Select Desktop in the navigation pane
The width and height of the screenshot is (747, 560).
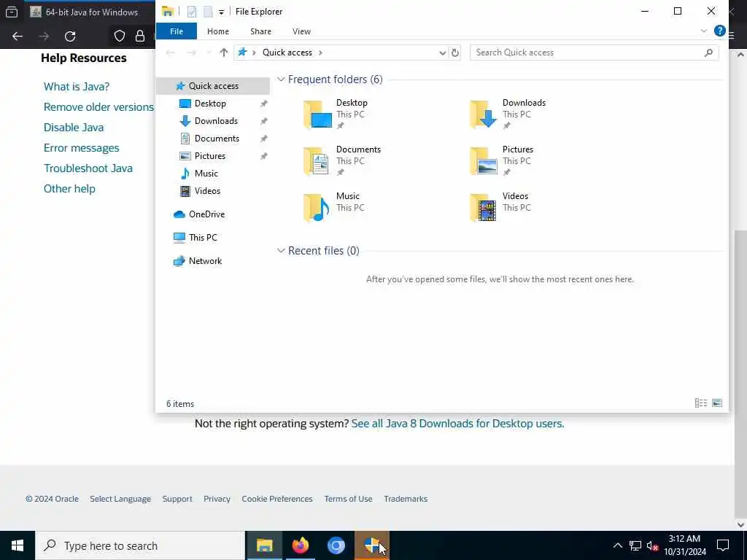[x=210, y=104]
